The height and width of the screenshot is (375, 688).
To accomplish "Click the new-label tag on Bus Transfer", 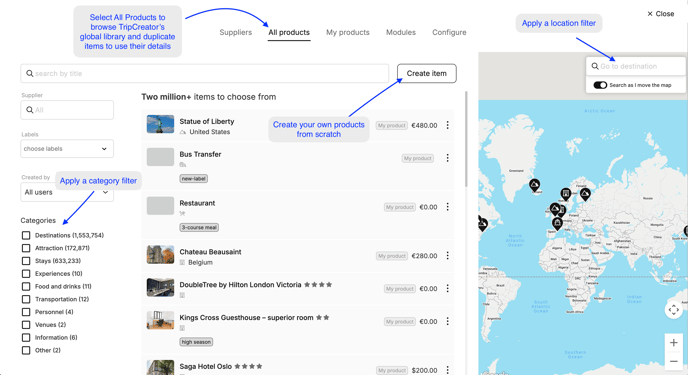I will tap(194, 179).
